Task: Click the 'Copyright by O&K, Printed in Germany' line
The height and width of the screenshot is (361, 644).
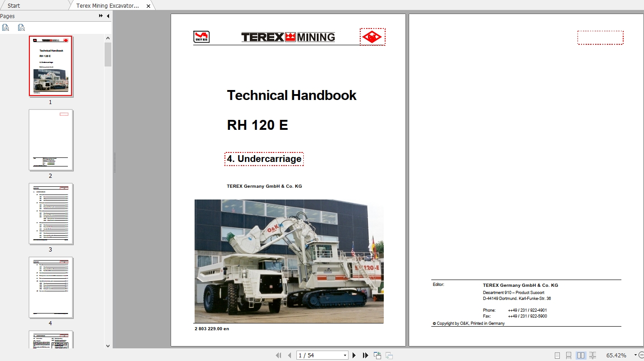Action: (468, 323)
